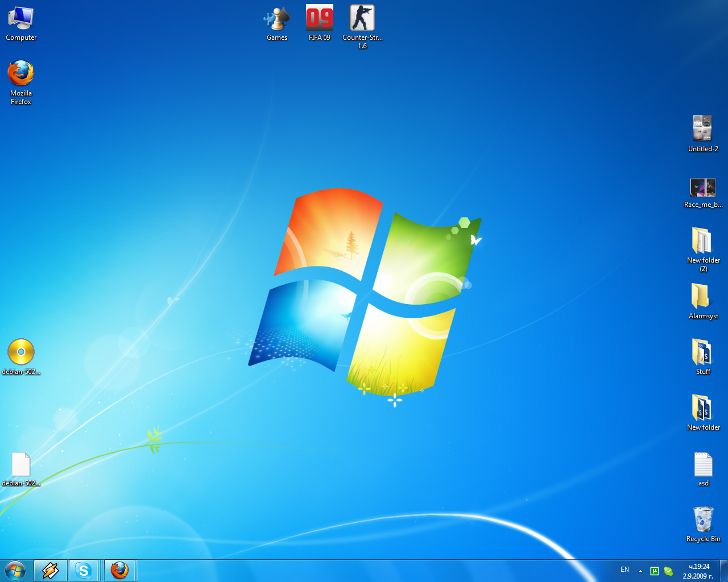Select the Untitled-2 file on desktop
This screenshot has height=582, width=728.
pyautogui.click(x=704, y=134)
